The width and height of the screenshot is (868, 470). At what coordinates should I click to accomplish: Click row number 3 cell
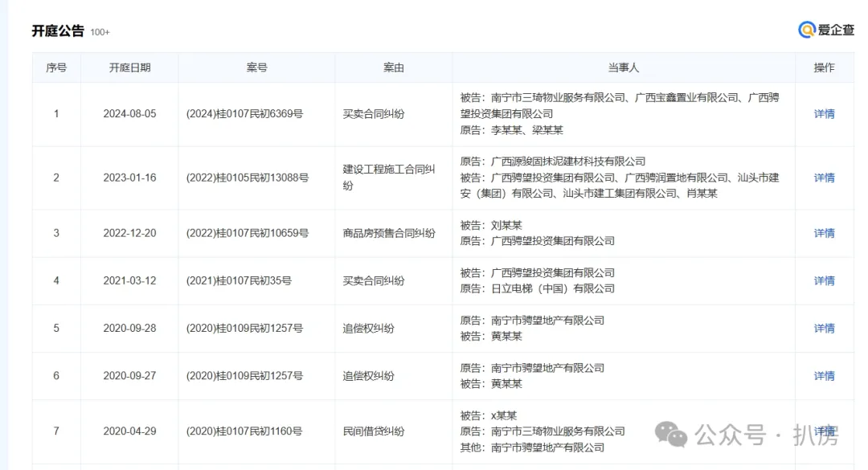click(x=56, y=233)
